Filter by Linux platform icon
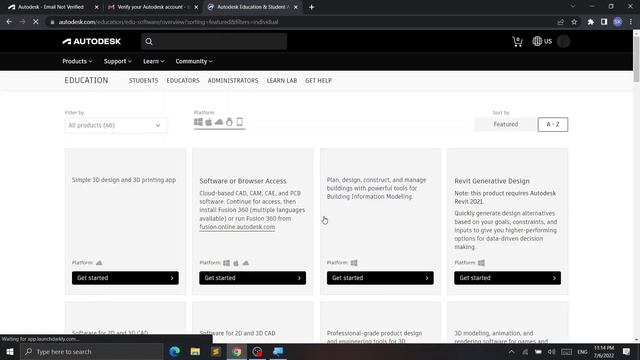The height and width of the screenshot is (360, 640). click(229, 122)
